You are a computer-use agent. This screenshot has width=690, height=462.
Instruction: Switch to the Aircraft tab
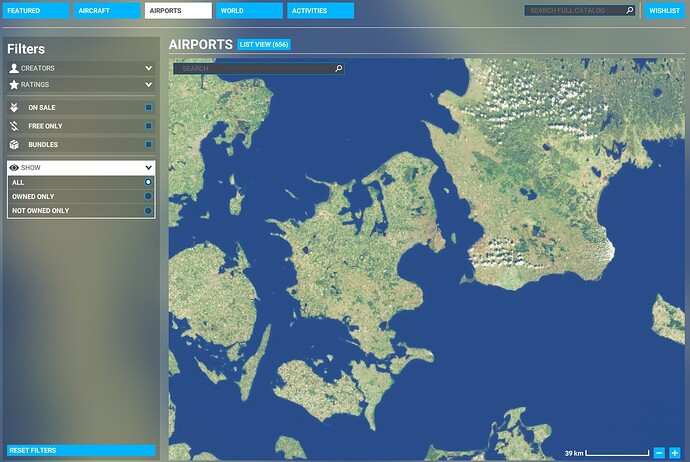pos(107,11)
